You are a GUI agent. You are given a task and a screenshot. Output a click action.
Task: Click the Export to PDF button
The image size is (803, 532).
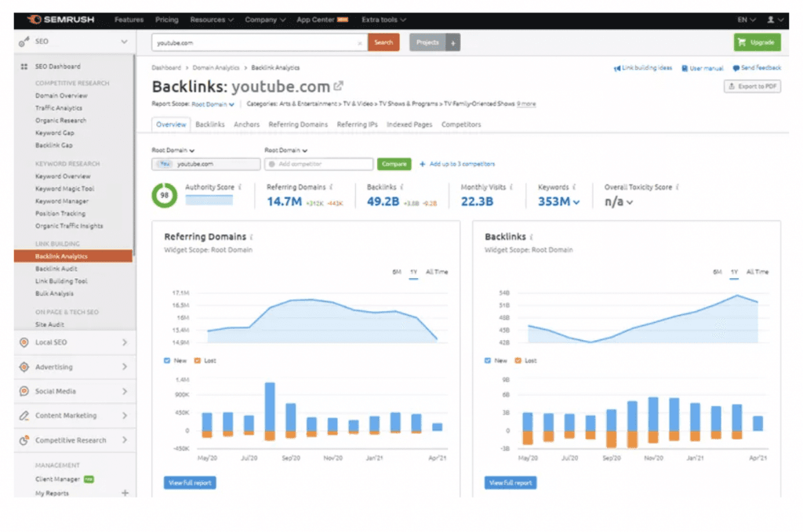(752, 86)
